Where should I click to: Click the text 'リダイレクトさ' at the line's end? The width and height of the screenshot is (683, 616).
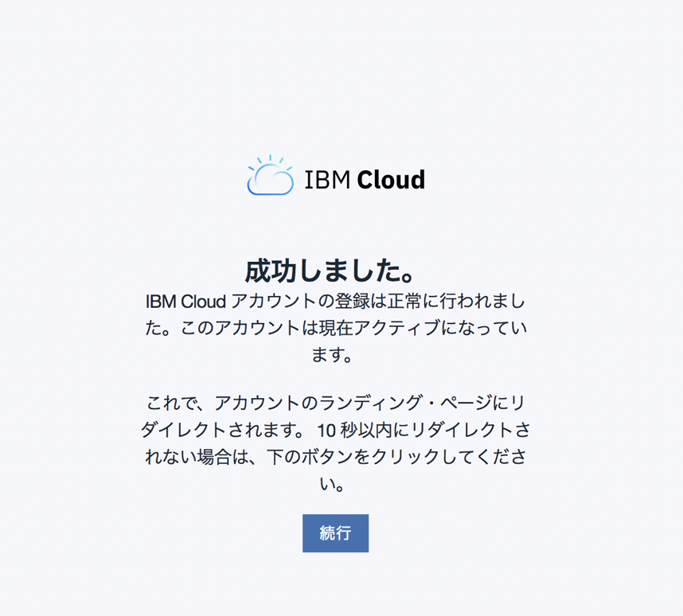coord(471,430)
